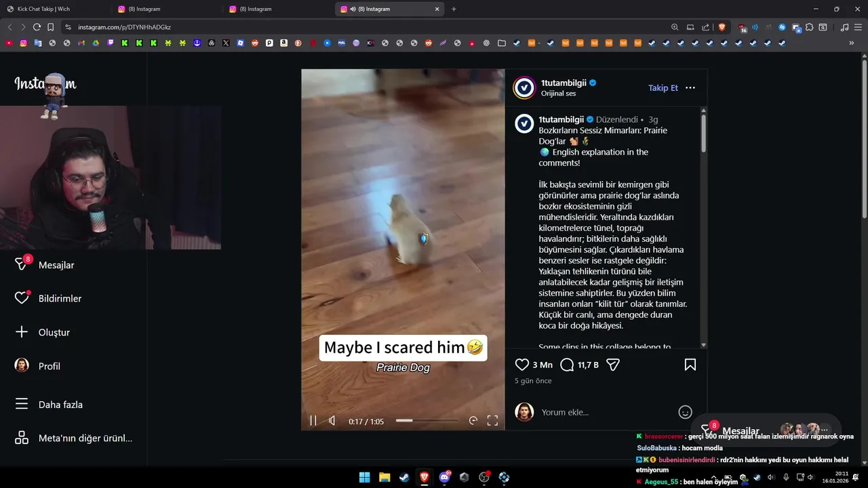
Task: Open Steam from the taskbar
Action: click(404, 477)
